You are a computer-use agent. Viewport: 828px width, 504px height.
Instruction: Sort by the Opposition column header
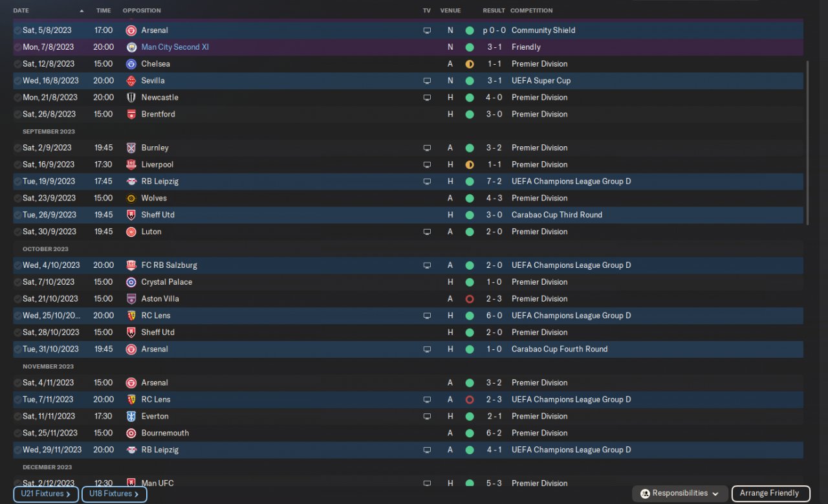(142, 11)
